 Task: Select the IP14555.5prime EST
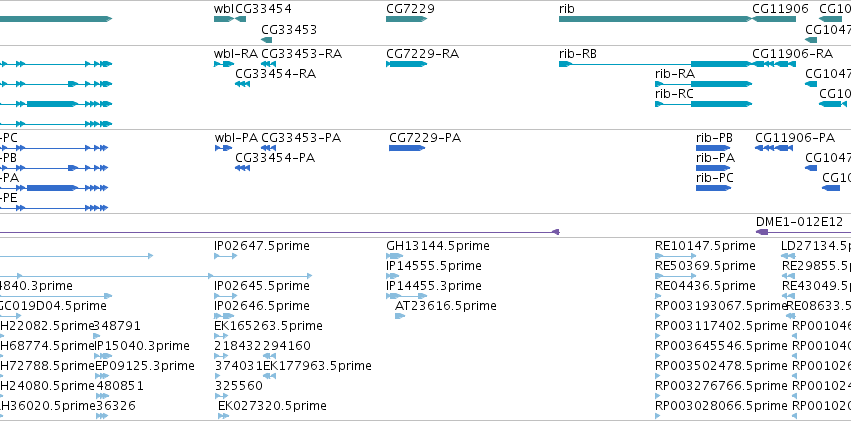pos(393,276)
